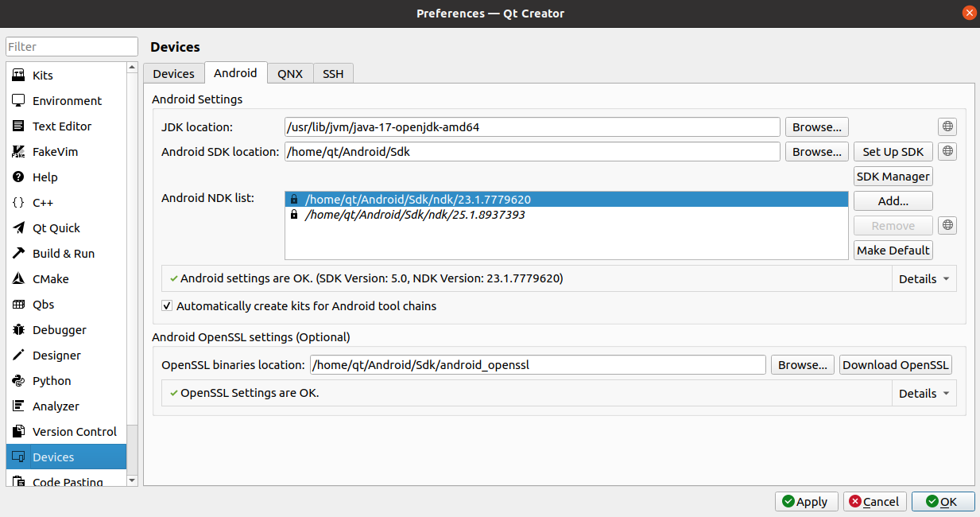Browse for OpenSSL binaries location

coord(803,365)
